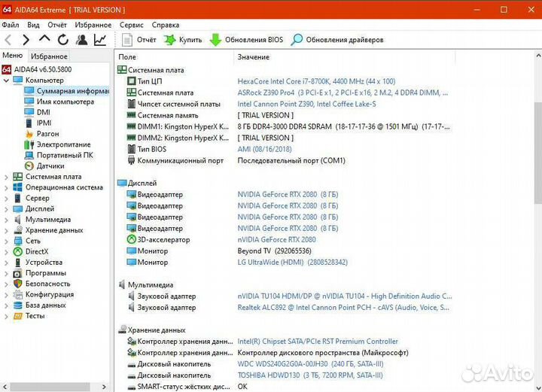542x392 pixels.
Task: Collapse the Компьютер tree node
Action: 6,81
